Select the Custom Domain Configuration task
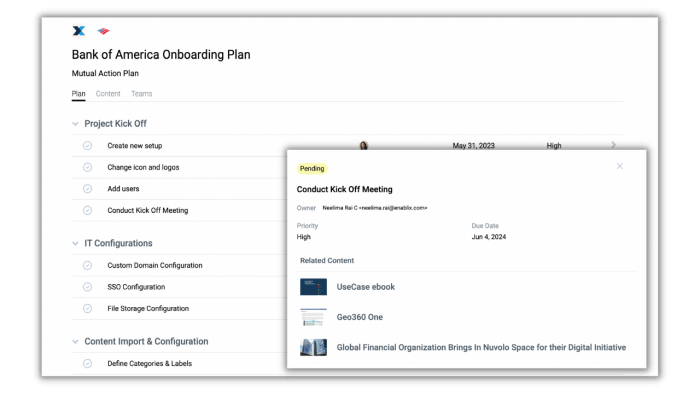 pyautogui.click(x=155, y=265)
